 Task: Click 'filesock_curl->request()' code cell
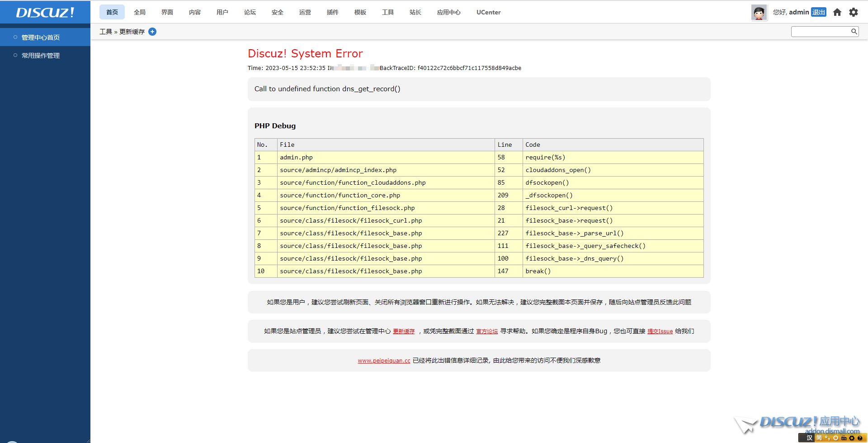[613, 208]
